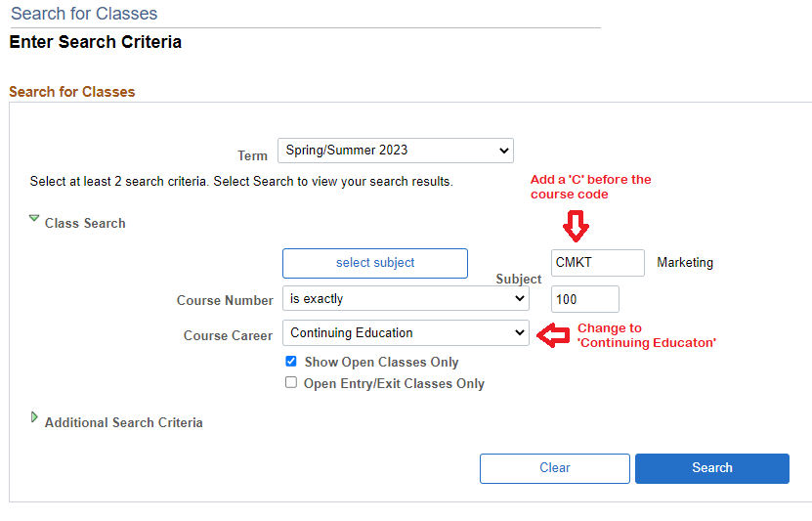Collapse the Class Search section triangle
The width and height of the screenshot is (812, 521).
pos(34,220)
